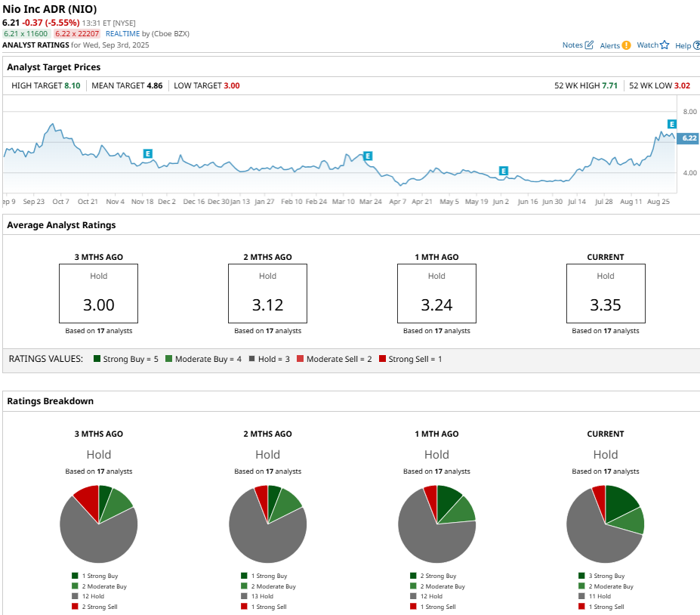Select the earnings E marker near Mar 24
The image size is (700, 615).
[368, 156]
